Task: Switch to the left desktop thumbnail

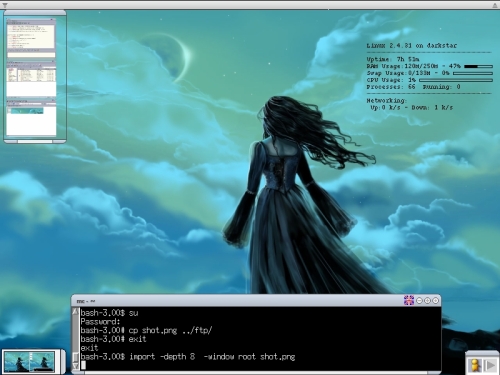Action: tap(16, 362)
